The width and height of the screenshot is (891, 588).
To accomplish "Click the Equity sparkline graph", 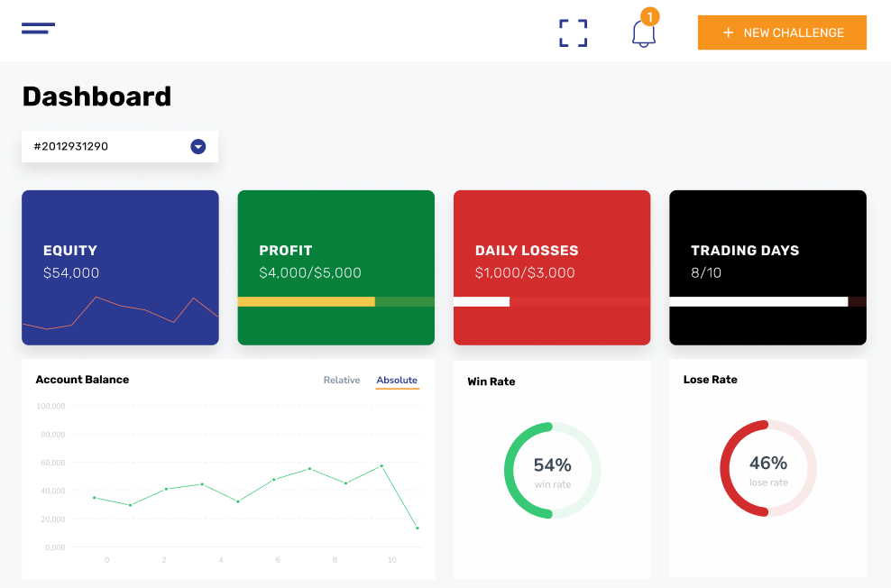I will coord(120,311).
